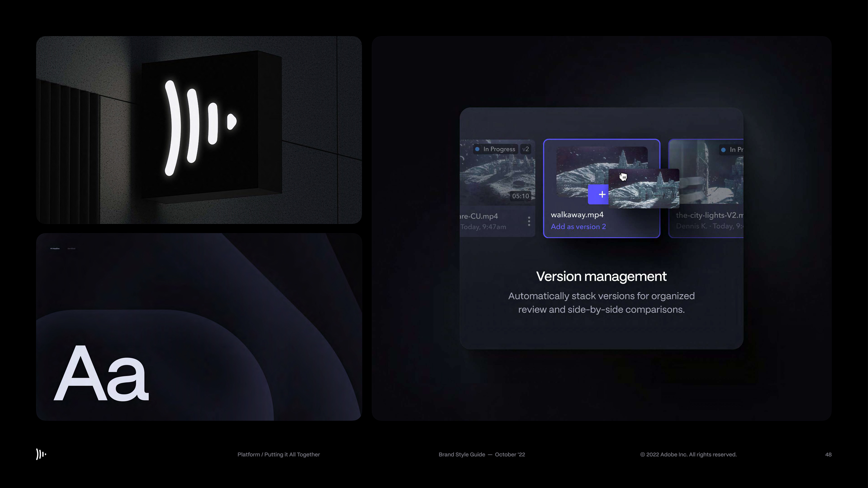
Task: Click the blue plus icon on walkaway.mp4
Action: pyautogui.click(x=602, y=194)
